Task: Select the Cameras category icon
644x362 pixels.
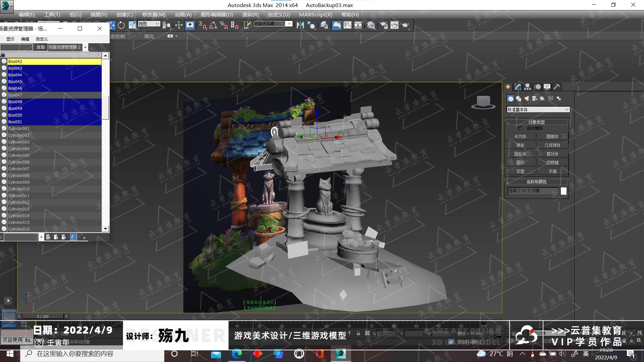Action: 534,99
